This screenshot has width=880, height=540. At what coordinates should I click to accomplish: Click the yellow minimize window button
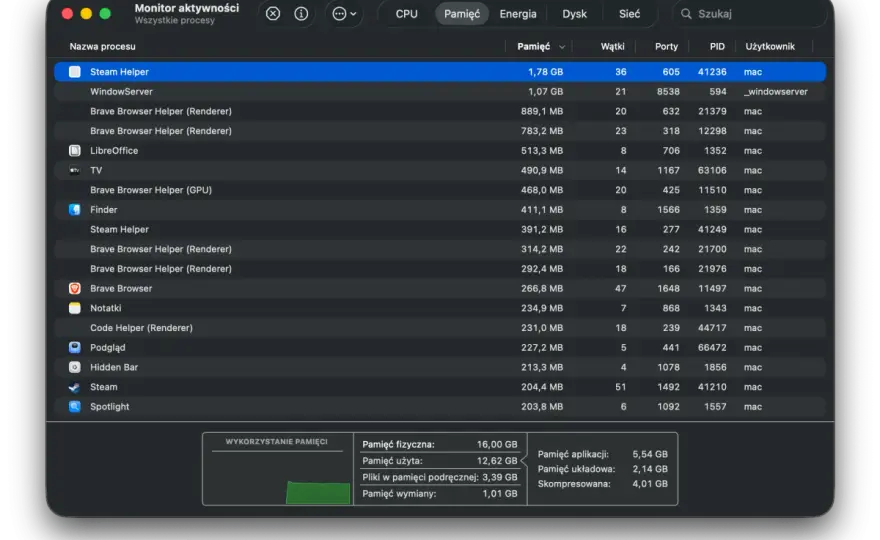[x=86, y=13]
